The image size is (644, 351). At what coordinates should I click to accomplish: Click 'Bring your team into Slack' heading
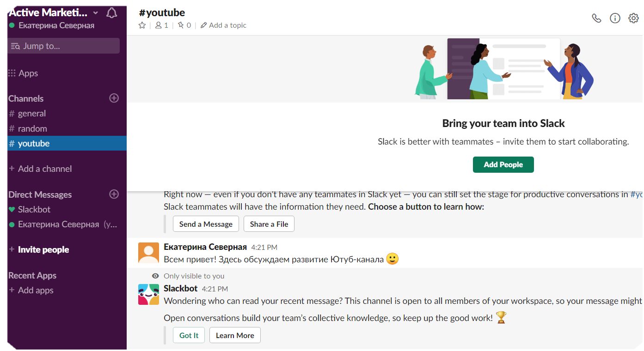point(503,123)
